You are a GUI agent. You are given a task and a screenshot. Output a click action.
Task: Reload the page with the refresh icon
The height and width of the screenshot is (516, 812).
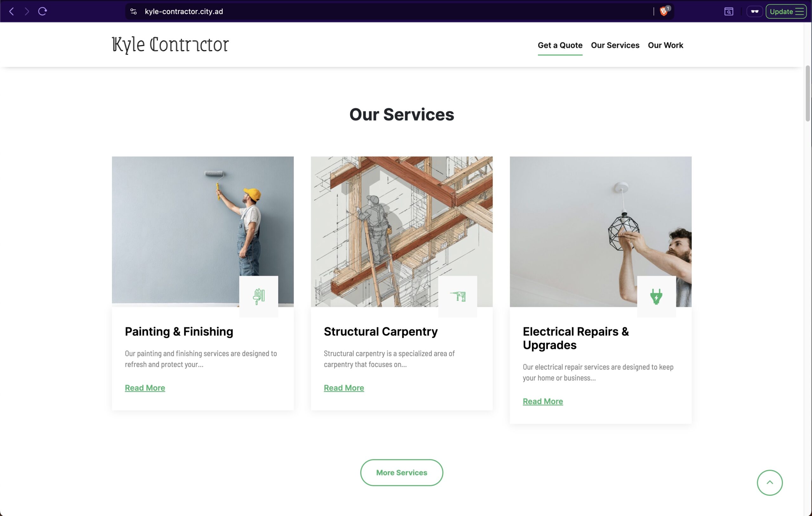(x=43, y=11)
